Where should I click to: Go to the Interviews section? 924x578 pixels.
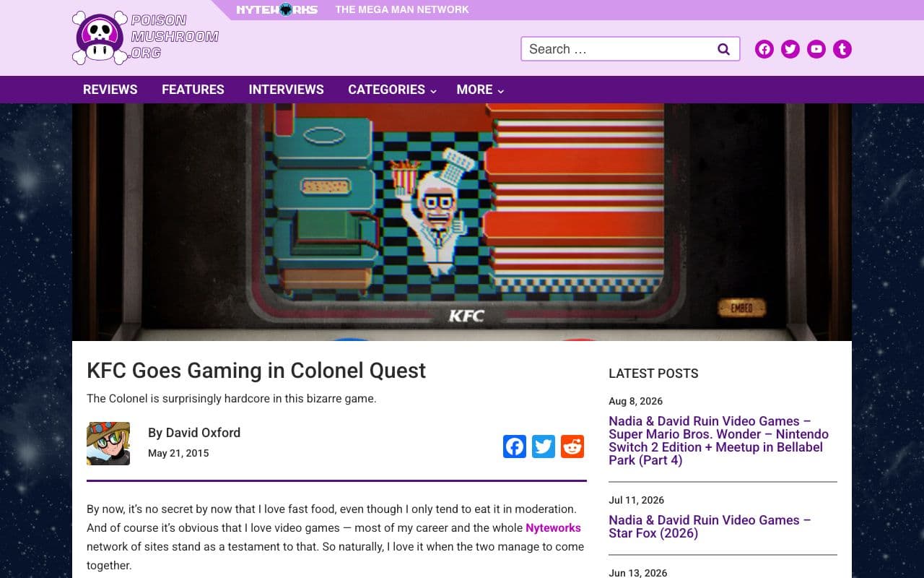click(x=287, y=90)
